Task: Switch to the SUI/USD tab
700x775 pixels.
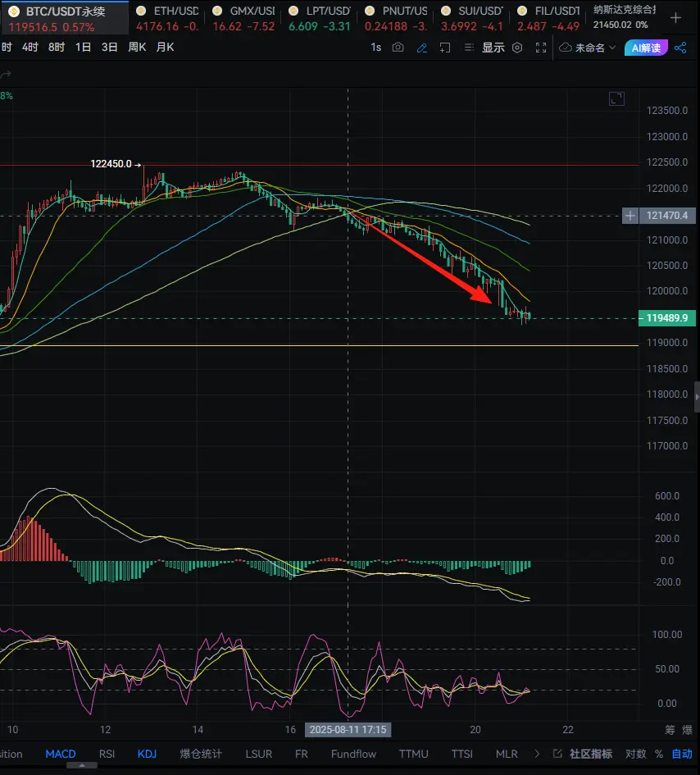Action: pyautogui.click(x=471, y=18)
